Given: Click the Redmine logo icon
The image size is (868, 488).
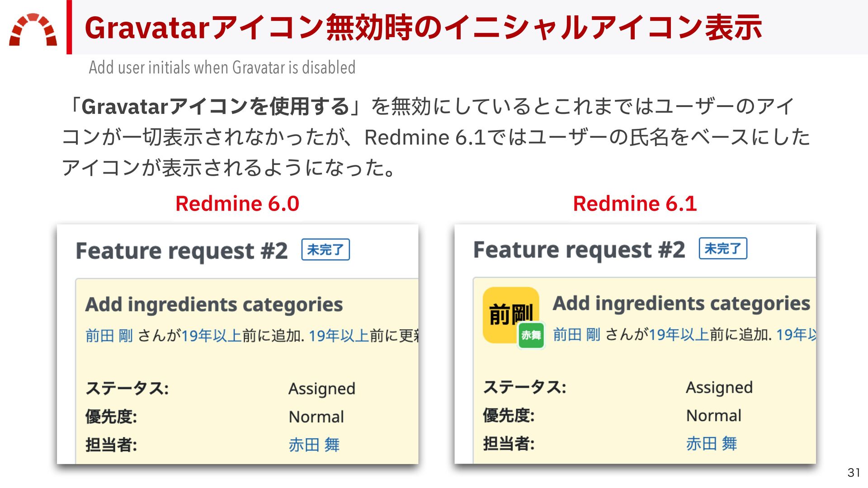Looking at the screenshot, I should point(33,30).
